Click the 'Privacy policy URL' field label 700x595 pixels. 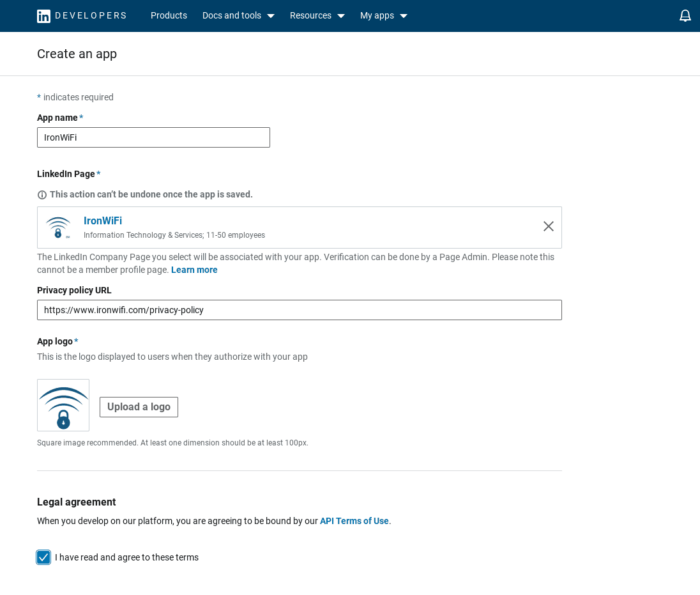(74, 290)
